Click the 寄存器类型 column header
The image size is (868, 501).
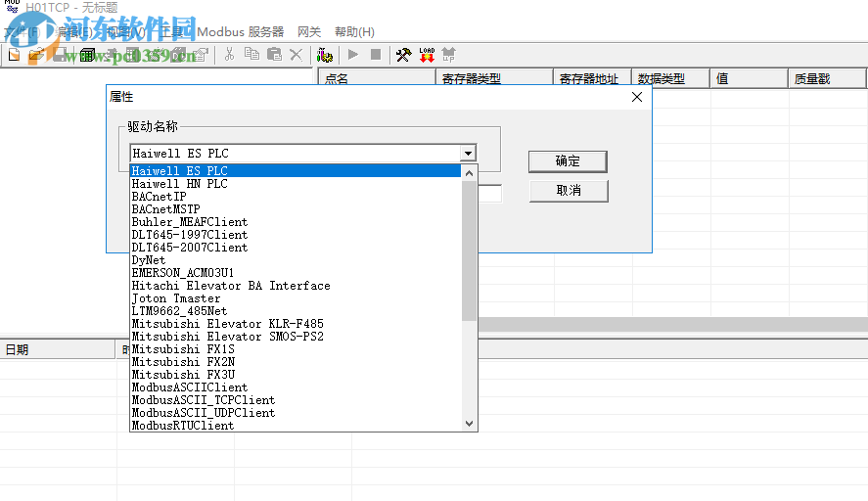coord(495,78)
